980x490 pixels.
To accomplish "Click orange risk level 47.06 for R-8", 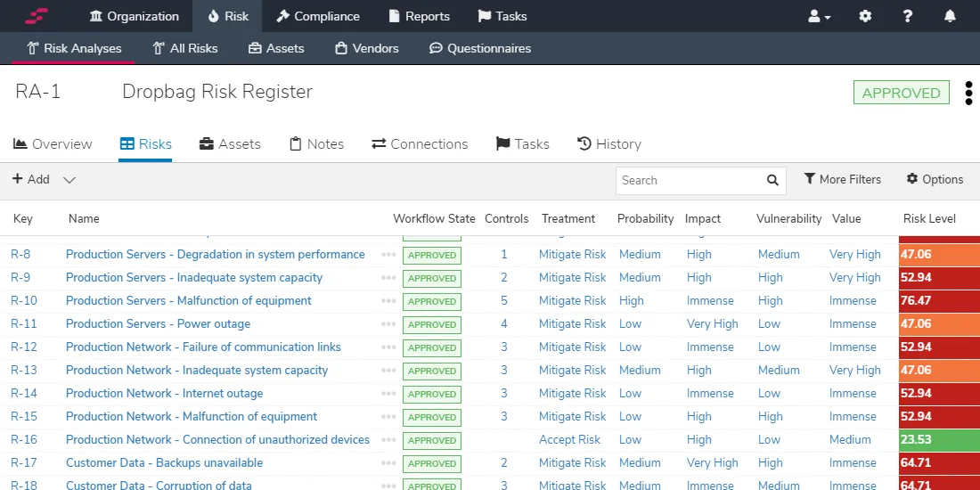I will pyautogui.click(x=939, y=255).
